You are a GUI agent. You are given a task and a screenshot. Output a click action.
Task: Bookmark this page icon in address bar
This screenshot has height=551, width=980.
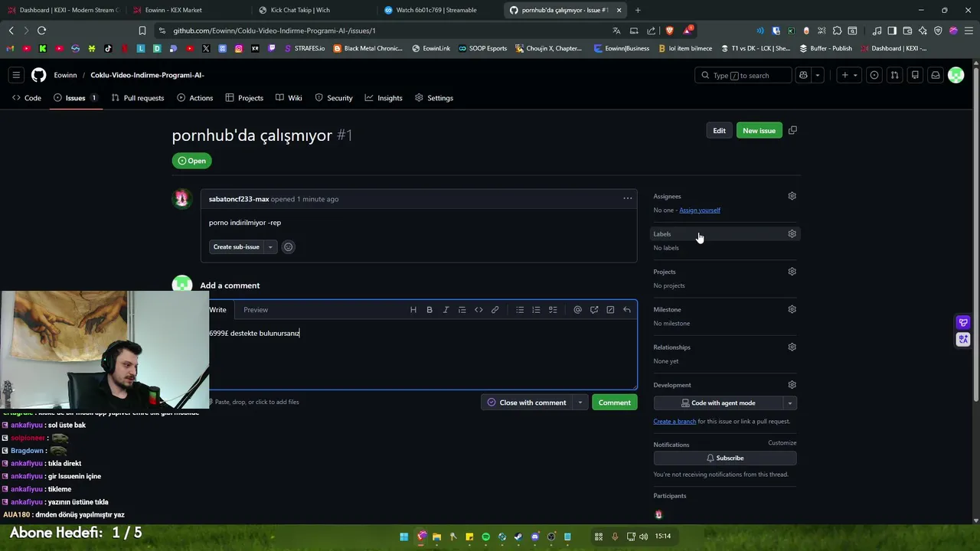point(142,31)
